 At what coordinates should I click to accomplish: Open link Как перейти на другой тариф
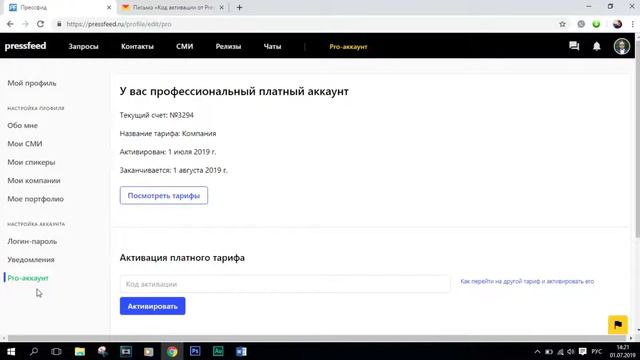527,281
